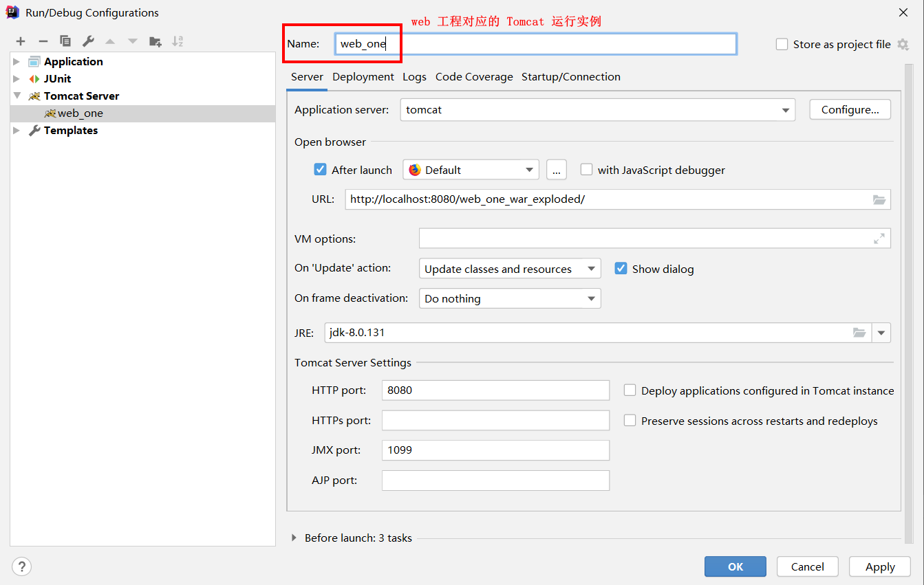The height and width of the screenshot is (585, 924).
Task: Click the JRE jdk-8.0.131 field
Action: 598,333
